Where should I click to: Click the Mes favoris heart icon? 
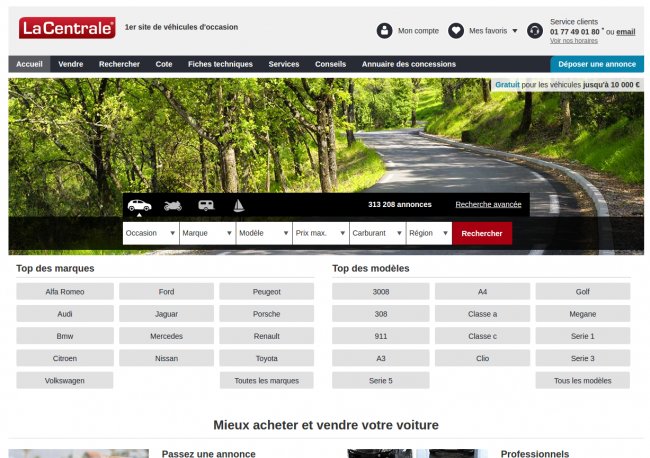pyautogui.click(x=456, y=31)
